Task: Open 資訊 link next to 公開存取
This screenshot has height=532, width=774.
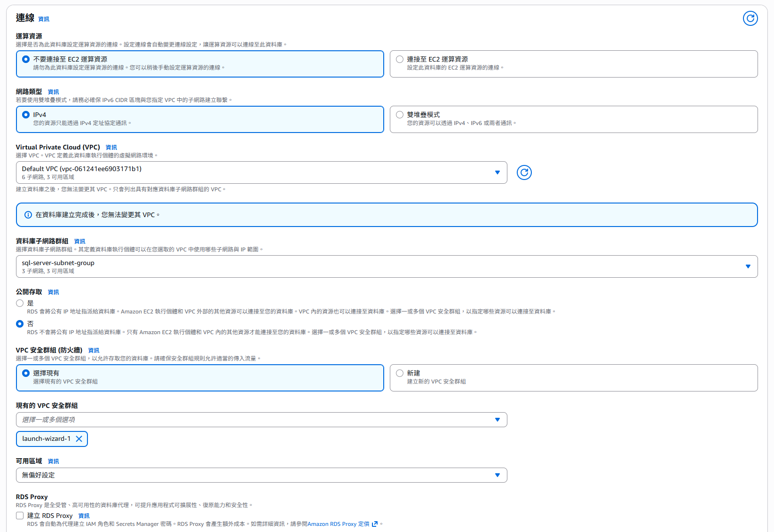Action: tap(54, 292)
